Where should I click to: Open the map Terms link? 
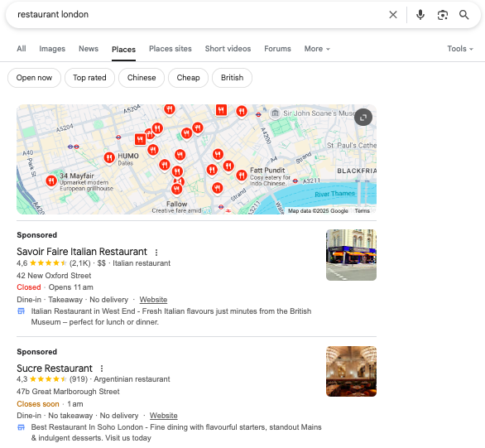pyautogui.click(x=362, y=210)
